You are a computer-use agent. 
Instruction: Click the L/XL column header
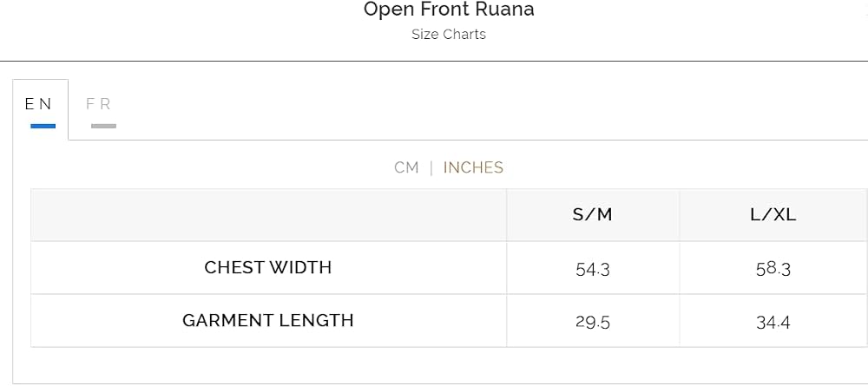pyautogui.click(x=773, y=214)
